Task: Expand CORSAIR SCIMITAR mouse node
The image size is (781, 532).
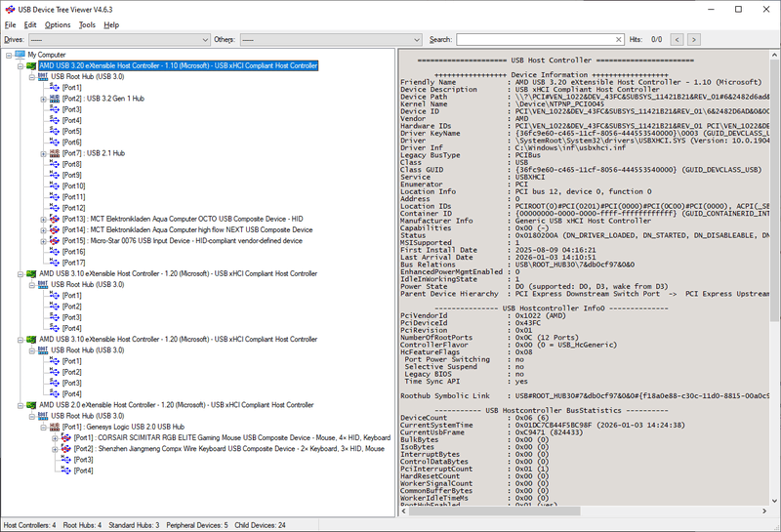Action: (55, 438)
